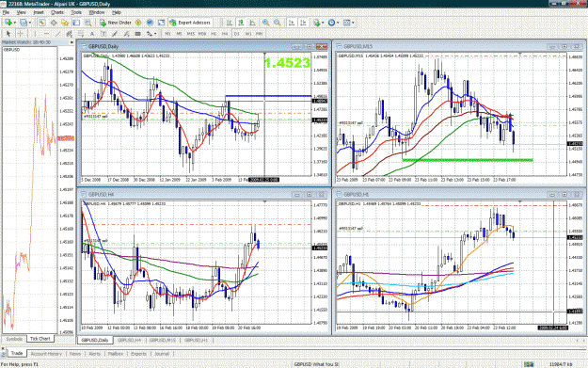Open the Strategy Tester icon

click(88, 23)
